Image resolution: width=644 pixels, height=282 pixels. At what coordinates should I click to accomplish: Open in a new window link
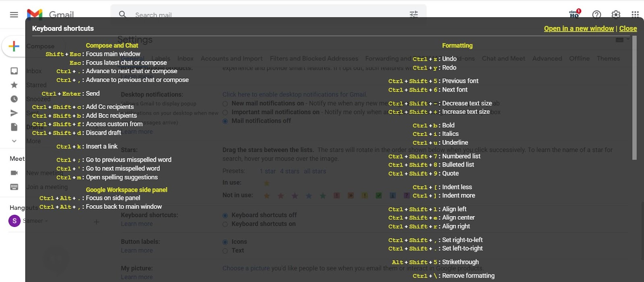tap(579, 29)
